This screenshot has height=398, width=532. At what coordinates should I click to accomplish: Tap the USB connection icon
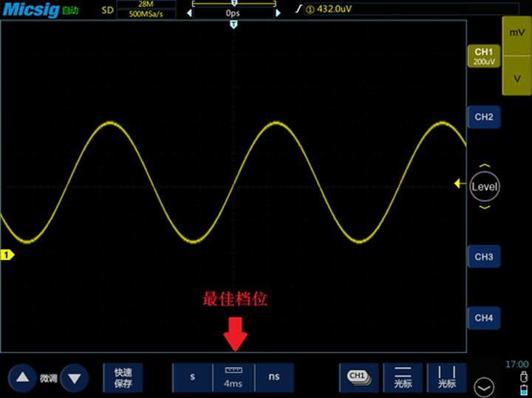click(x=524, y=377)
